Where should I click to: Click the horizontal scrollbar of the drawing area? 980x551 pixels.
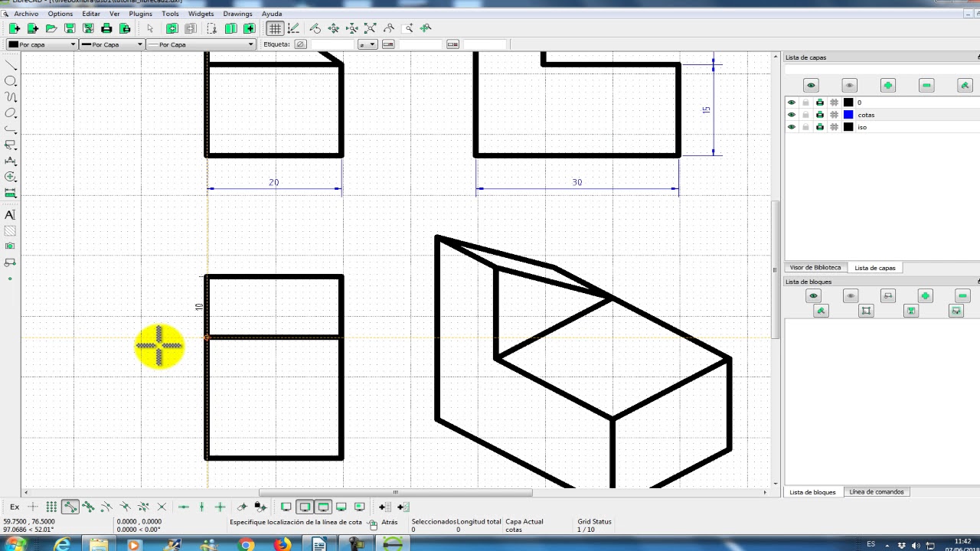click(x=395, y=492)
